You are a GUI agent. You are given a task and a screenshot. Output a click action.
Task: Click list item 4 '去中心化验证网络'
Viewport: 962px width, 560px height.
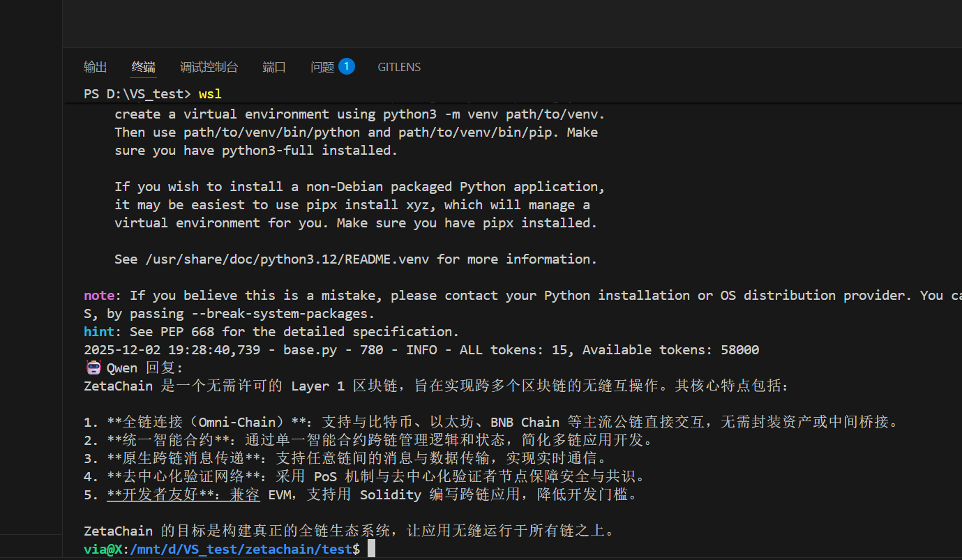coord(365,477)
